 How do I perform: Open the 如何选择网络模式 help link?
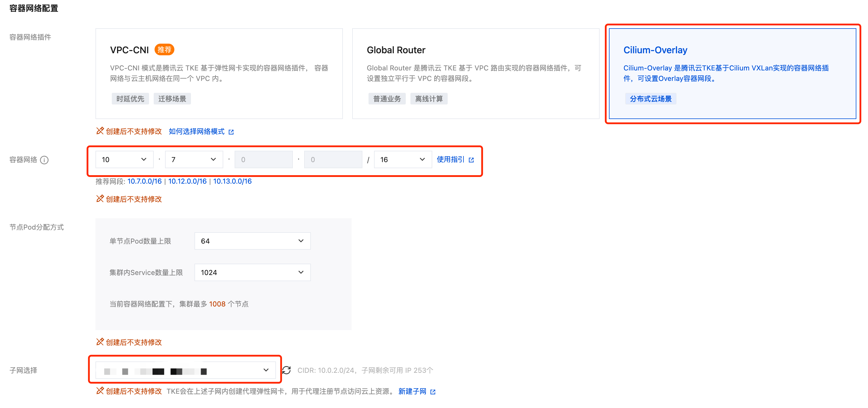(196, 132)
